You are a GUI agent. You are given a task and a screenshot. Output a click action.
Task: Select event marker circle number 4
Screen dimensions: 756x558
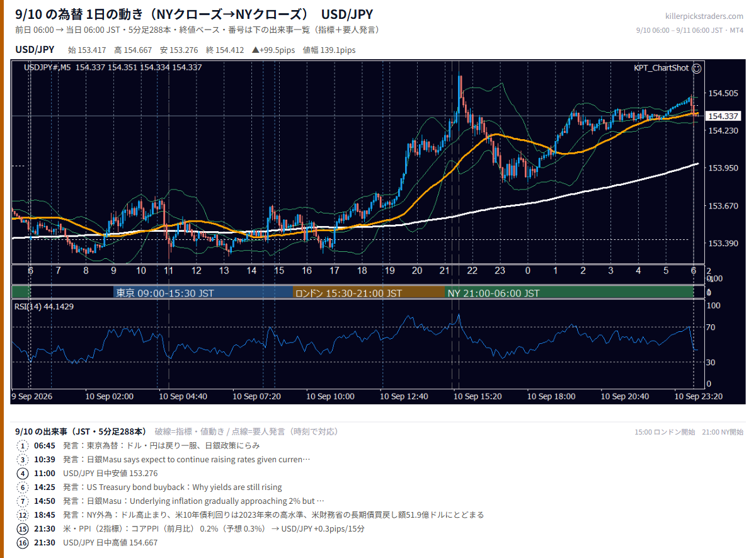pos(23,473)
